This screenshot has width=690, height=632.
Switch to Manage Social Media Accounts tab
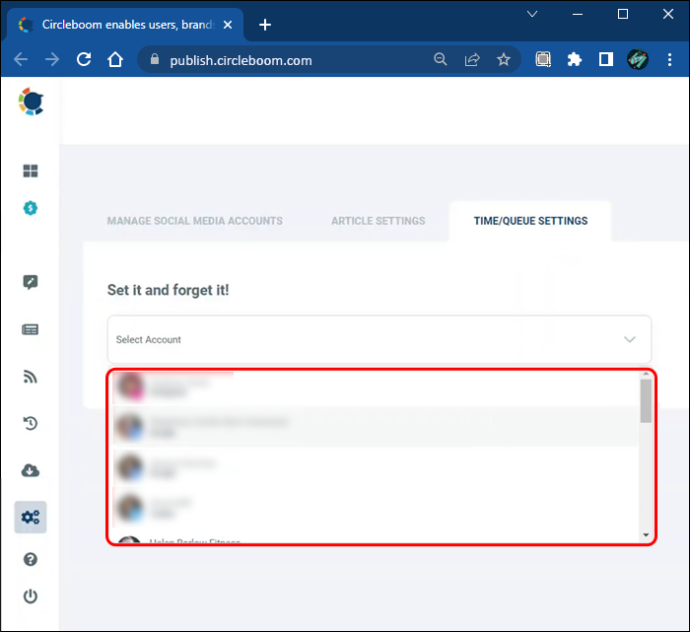(195, 221)
